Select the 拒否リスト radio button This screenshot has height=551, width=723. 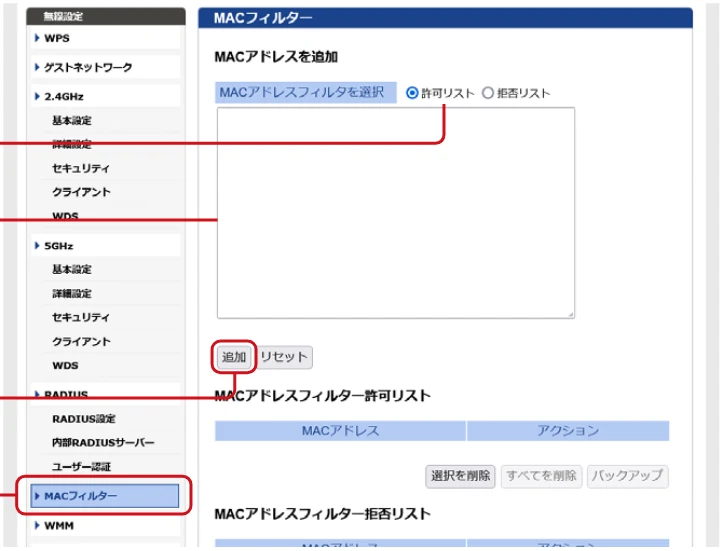(487, 93)
